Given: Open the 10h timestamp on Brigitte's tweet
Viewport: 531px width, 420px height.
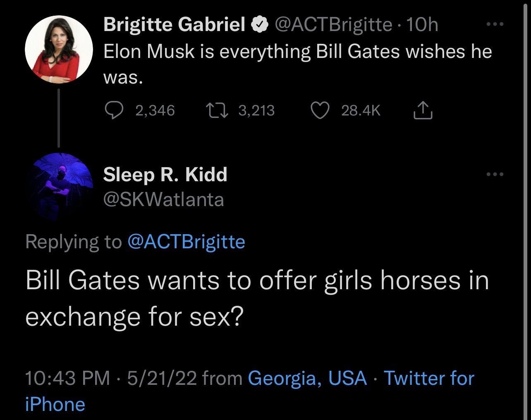Looking at the screenshot, I should coord(422,24).
